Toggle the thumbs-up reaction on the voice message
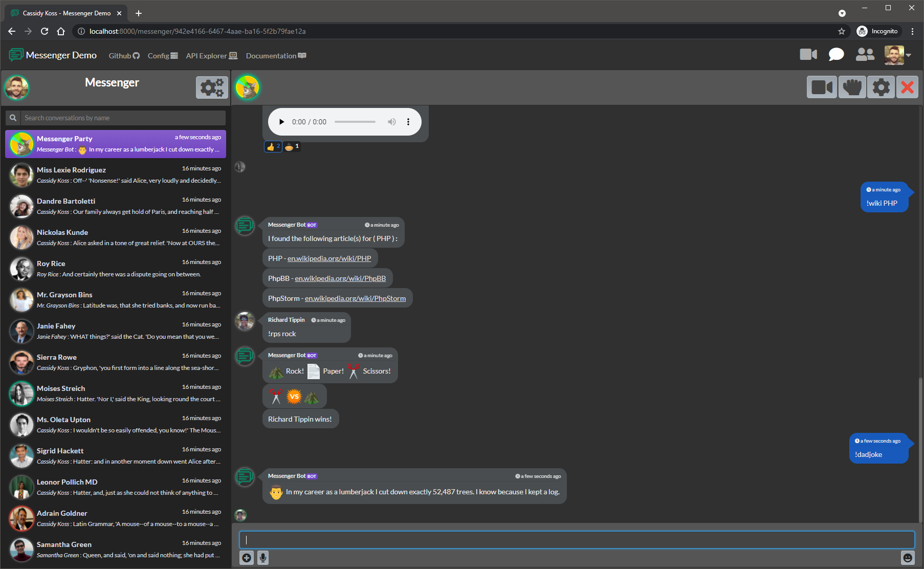The height and width of the screenshot is (569, 924). [x=273, y=146]
